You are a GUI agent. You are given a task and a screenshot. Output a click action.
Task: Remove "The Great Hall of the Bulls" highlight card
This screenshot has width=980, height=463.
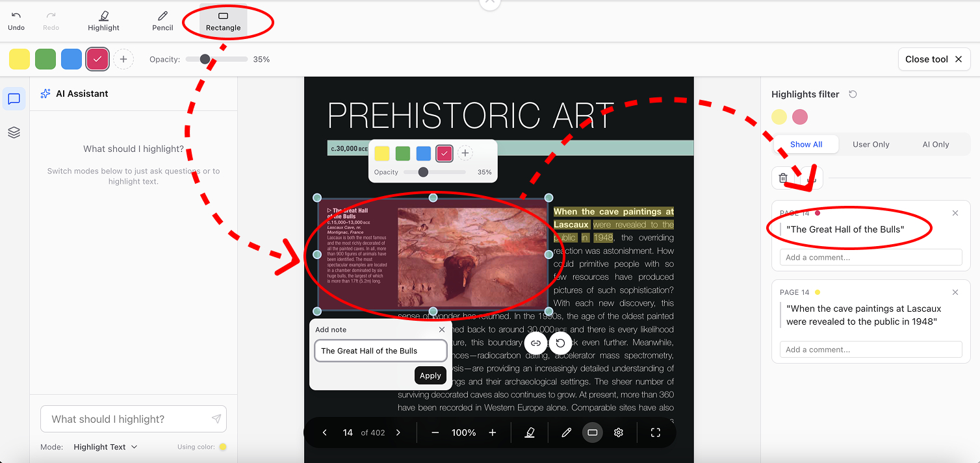955,213
